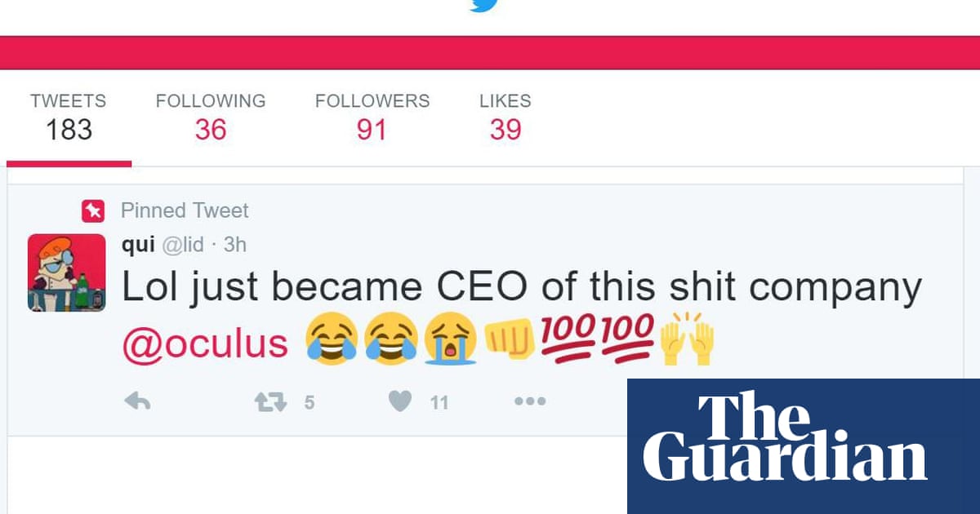Open the Following tab
The image size is (980, 514).
point(211,117)
